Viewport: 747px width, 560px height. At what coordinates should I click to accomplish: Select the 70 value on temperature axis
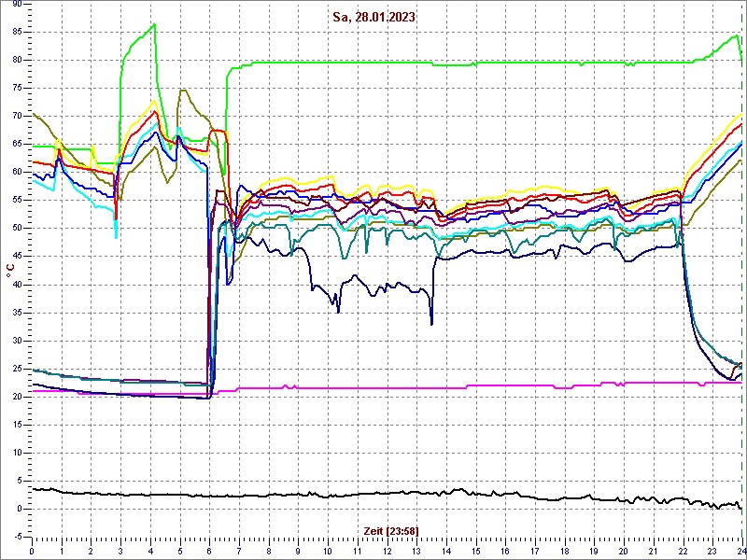coord(16,116)
